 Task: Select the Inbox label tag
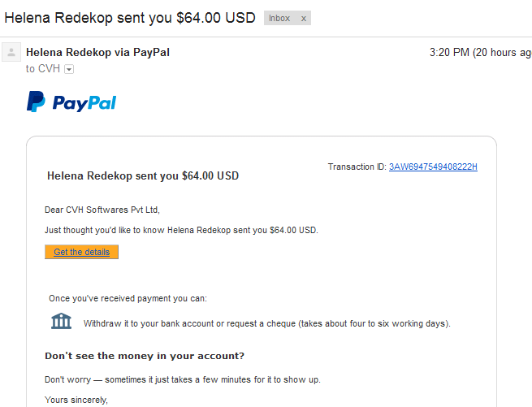279,18
